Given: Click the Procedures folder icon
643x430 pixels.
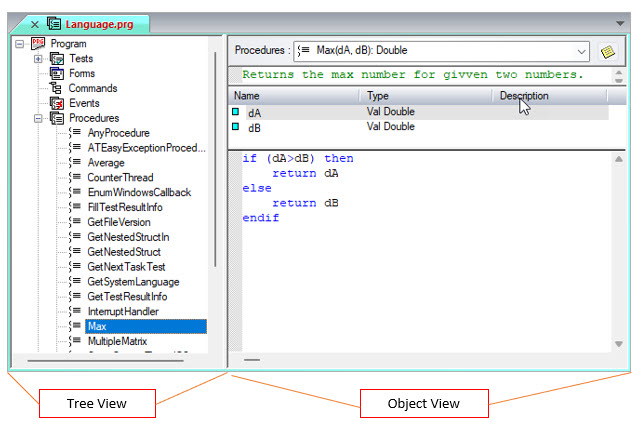Looking at the screenshot, I should tap(56, 119).
